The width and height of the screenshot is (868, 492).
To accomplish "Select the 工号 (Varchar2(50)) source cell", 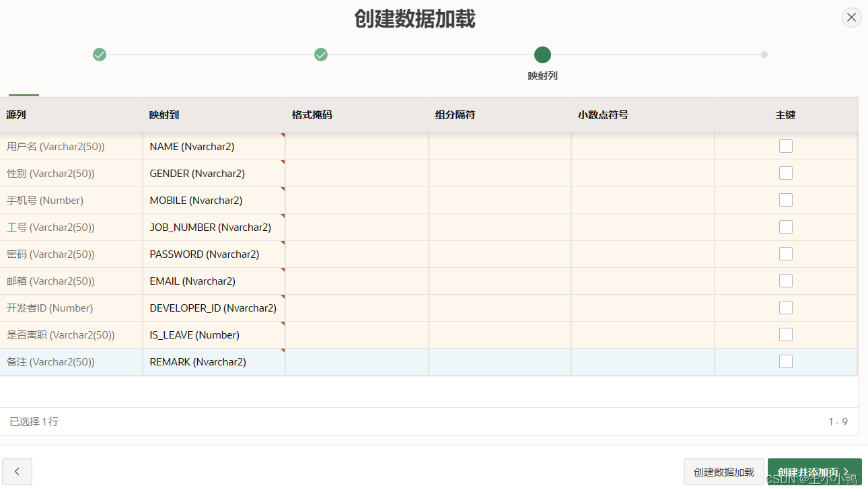I will click(71, 227).
